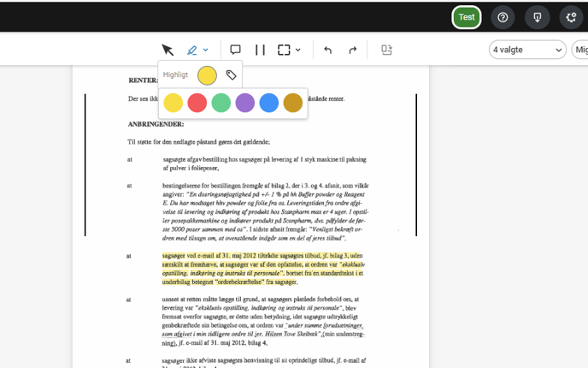588x368 pixels.
Task: Add a comment with speech bubble tool
Action: click(x=235, y=50)
